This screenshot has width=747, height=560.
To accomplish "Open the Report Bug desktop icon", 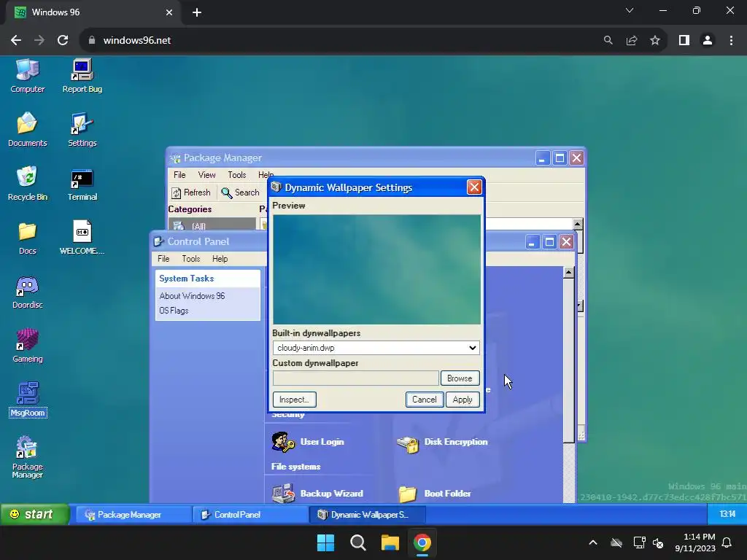I will pyautogui.click(x=82, y=76).
